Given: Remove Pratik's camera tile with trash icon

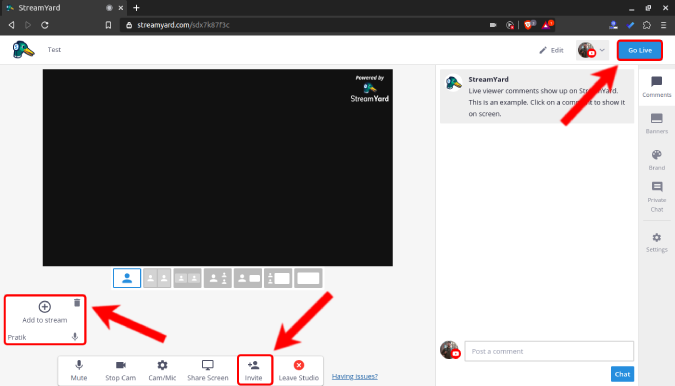Looking at the screenshot, I should coord(77,303).
